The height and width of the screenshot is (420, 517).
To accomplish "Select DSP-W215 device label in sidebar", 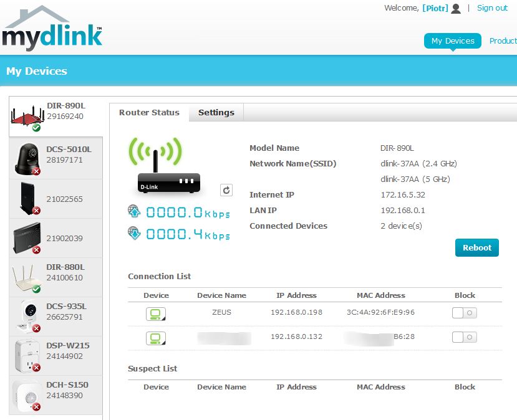I will (67, 346).
